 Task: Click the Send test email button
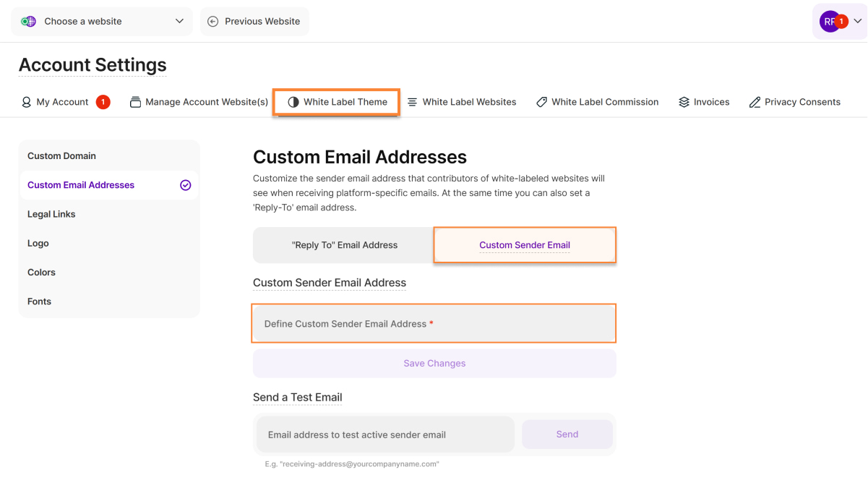coord(567,435)
